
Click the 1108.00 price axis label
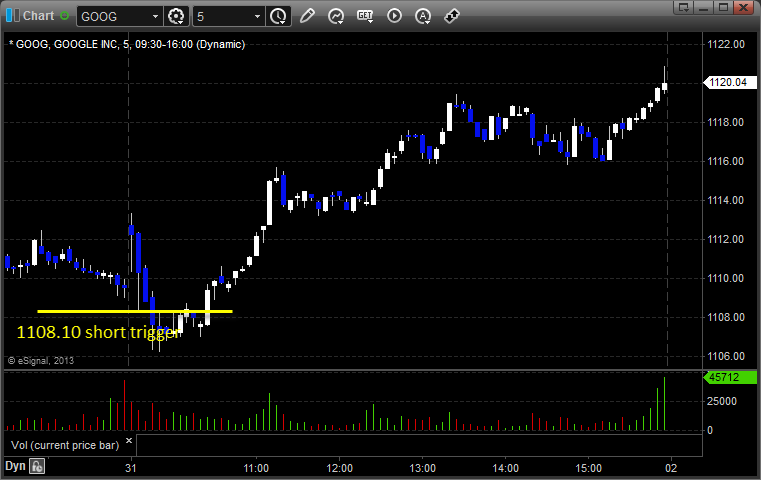726,317
